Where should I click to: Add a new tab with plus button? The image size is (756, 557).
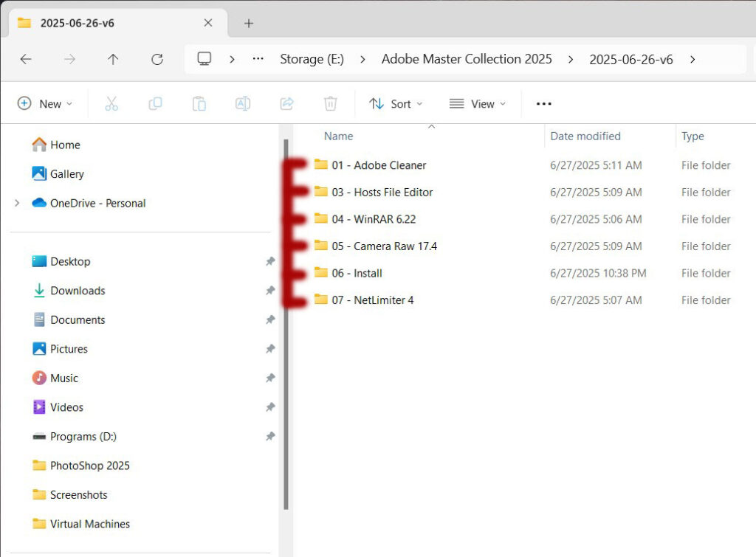click(249, 23)
